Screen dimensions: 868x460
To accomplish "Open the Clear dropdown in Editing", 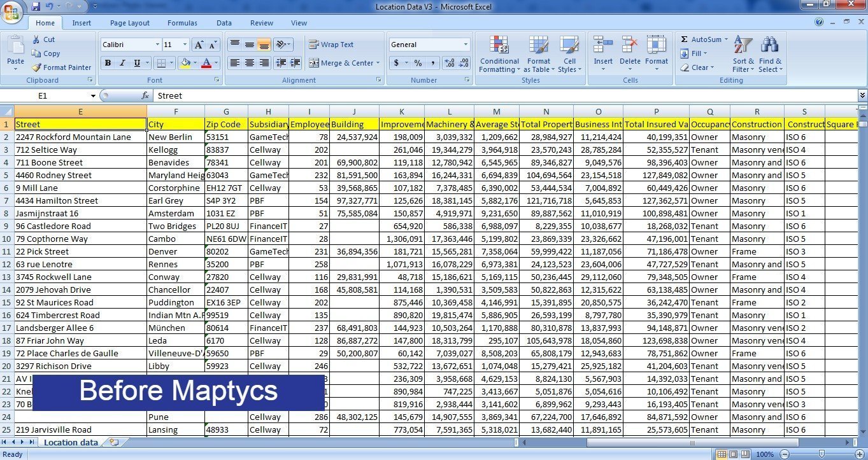I will coord(697,67).
